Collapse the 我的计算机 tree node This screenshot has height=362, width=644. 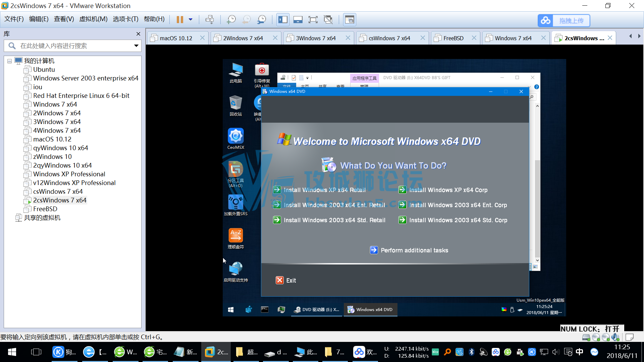coord(9,61)
